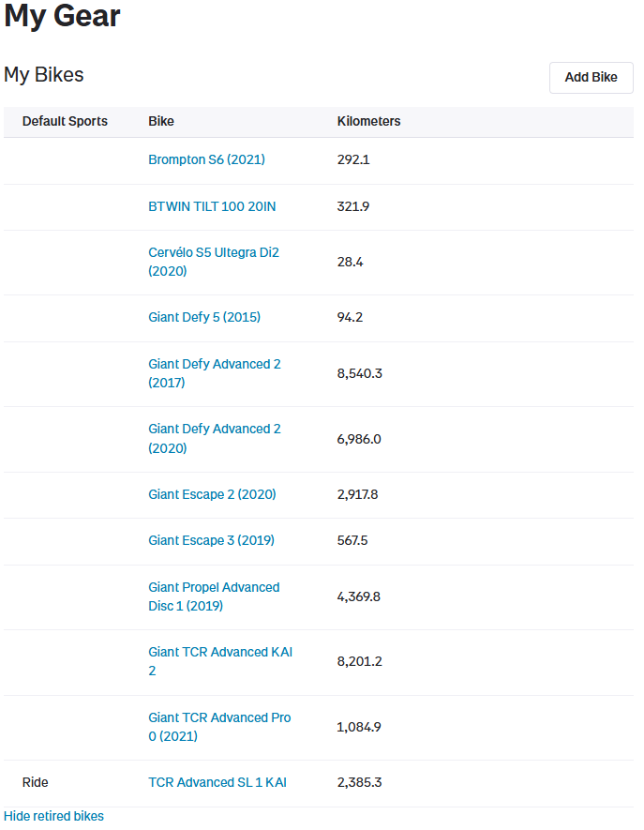Click the Bike column header
Viewport: 644px width, 830px height.
tap(161, 121)
